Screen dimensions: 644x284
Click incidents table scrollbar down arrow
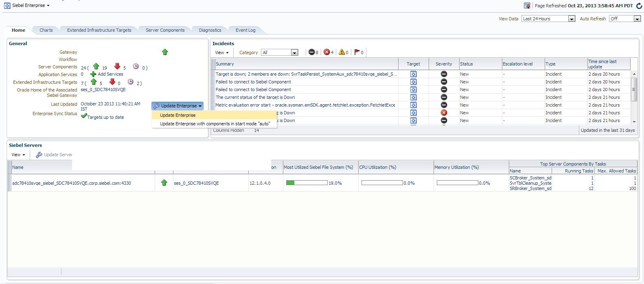click(x=634, y=121)
